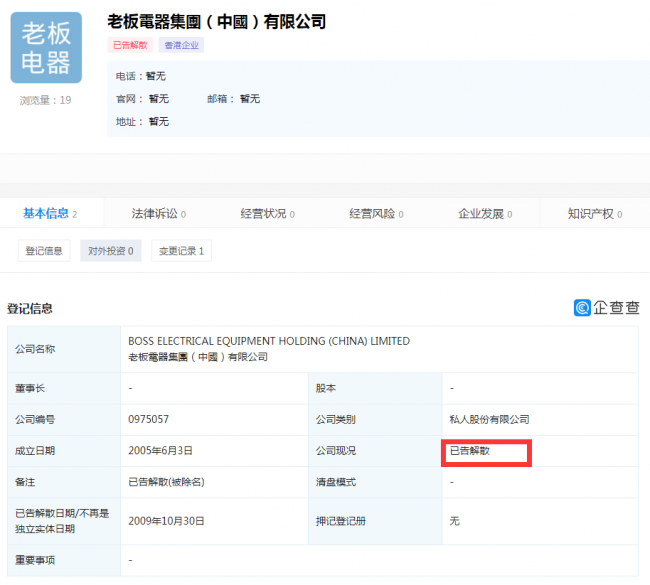Open the 基本信息 tab

point(50,214)
